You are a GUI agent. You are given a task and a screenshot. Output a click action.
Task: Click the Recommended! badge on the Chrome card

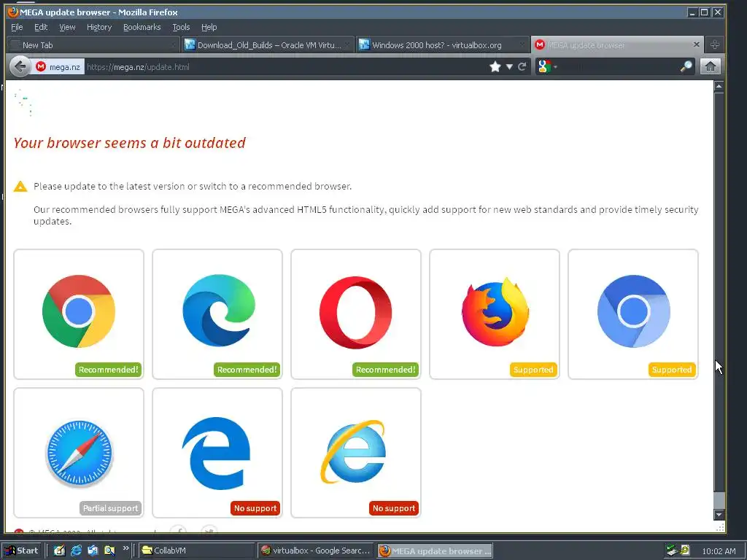pyautogui.click(x=108, y=370)
